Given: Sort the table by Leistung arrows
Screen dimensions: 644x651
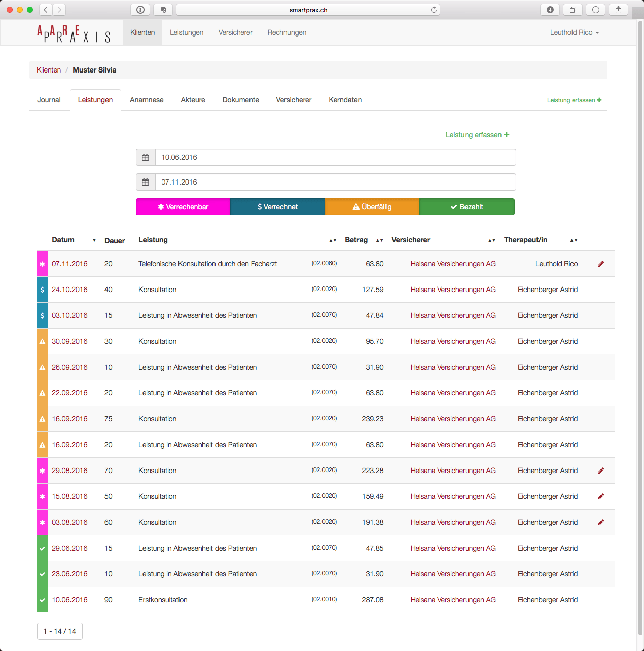Looking at the screenshot, I should coord(333,240).
